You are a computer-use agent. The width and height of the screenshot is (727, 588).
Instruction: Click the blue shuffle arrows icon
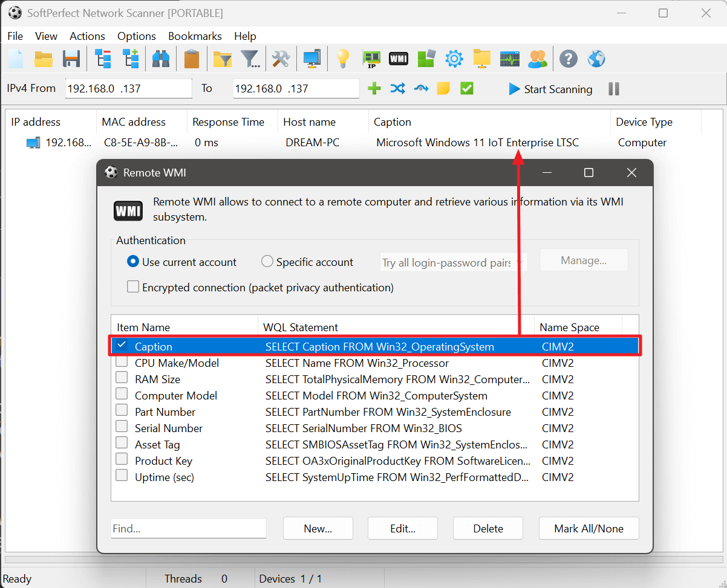[397, 89]
